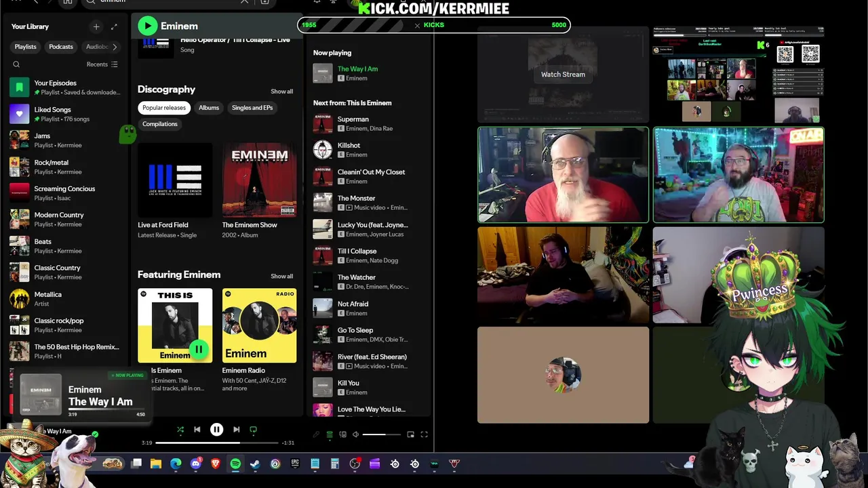Select Killshot in the queue
Image resolution: width=868 pixels, height=488 pixels.
pyautogui.click(x=370, y=150)
